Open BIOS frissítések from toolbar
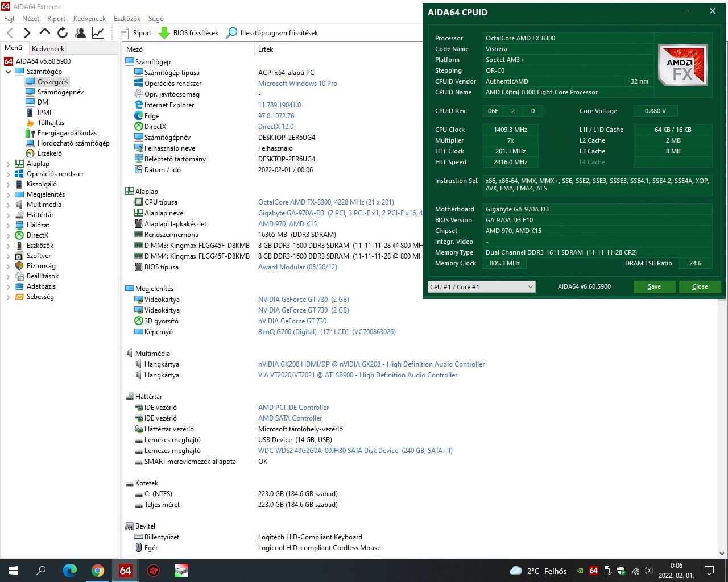Viewport: 728px width, 582px height. (x=189, y=33)
